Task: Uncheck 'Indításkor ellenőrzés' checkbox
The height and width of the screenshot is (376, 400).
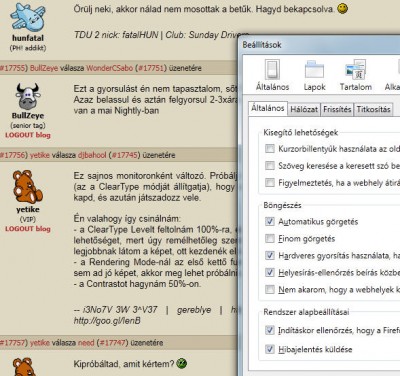Action: coord(270,330)
